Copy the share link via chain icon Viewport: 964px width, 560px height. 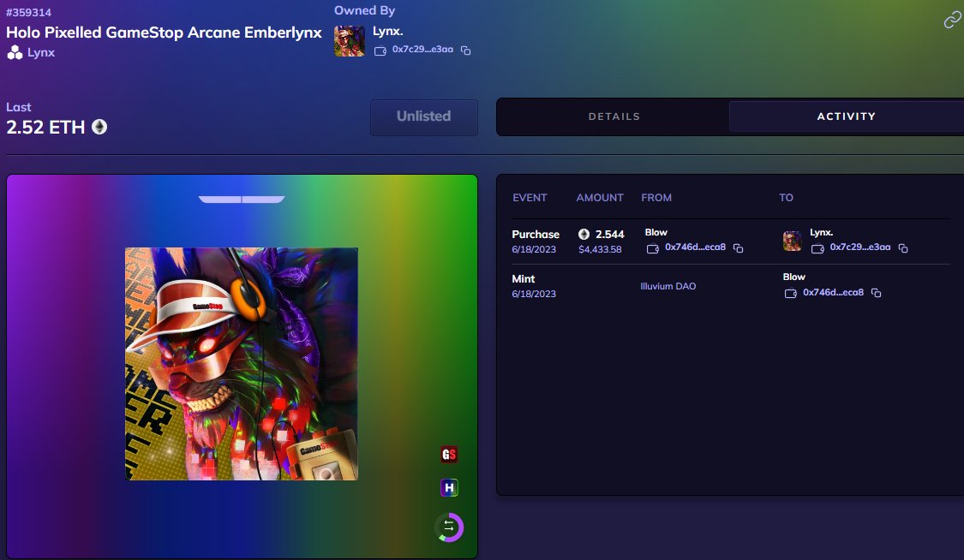(x=952, y=21)
